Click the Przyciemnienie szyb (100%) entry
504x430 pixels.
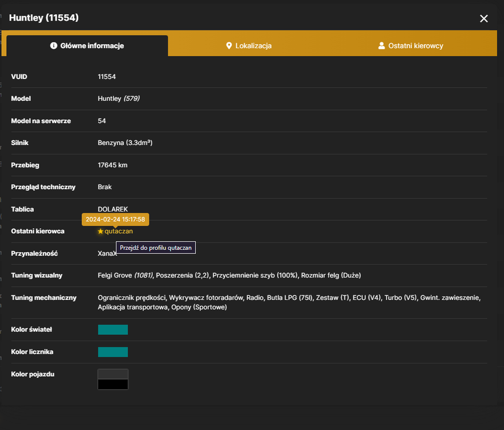pyautogui.click(x=255, y=276)
